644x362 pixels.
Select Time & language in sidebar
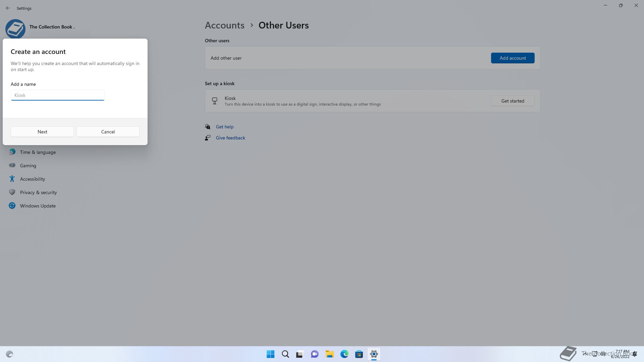click(38, 152)
